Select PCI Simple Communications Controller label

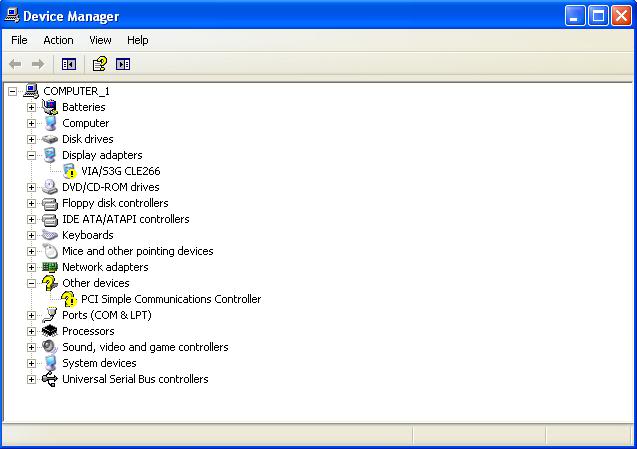pos(171,299)
